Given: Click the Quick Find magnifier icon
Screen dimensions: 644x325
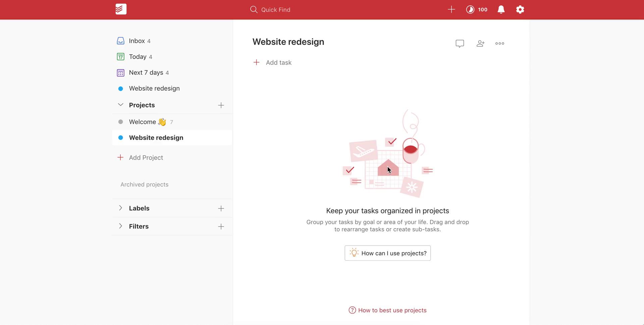Looking at the screenshot, I should pyautogui.click(x=254, y=9).
